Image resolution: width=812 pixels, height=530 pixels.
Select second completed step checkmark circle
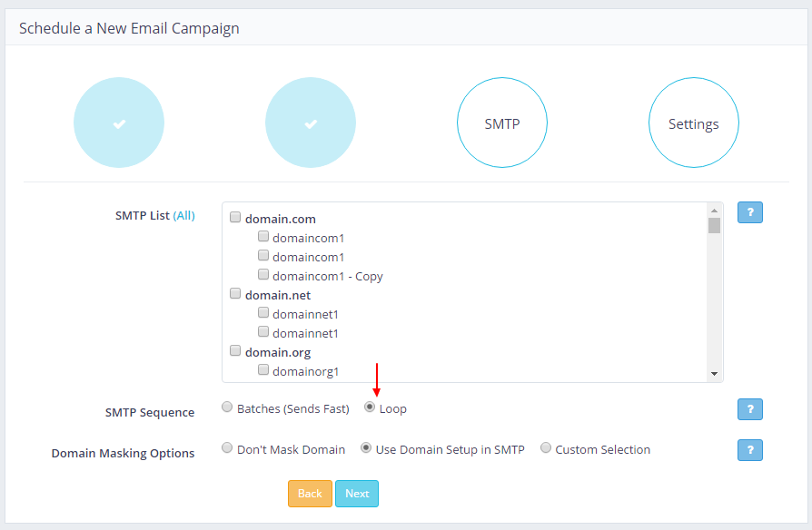coord(311,123)
